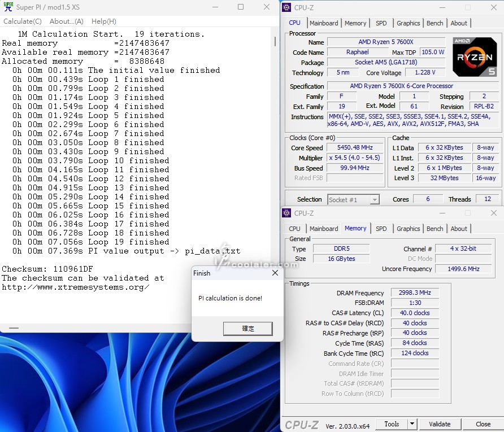Open About tab in upper CPU-Z window
This screenshot has width=504, height=432.
459,23
